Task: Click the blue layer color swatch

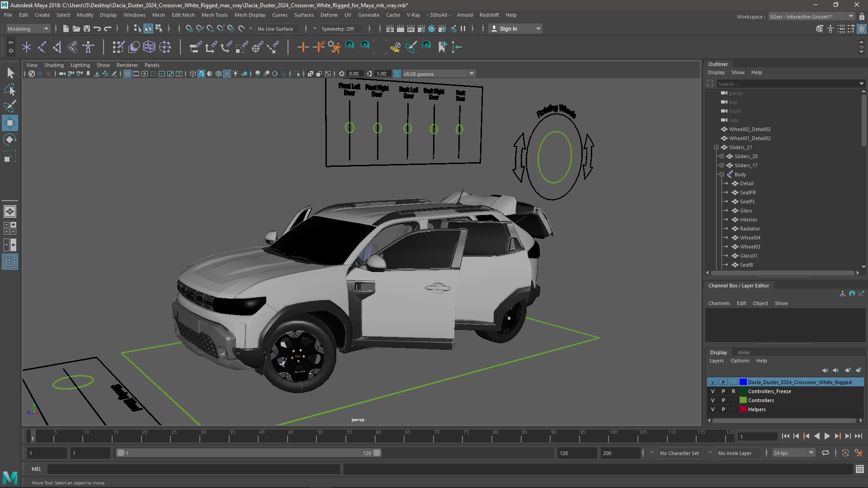Action: click(743, 382)
